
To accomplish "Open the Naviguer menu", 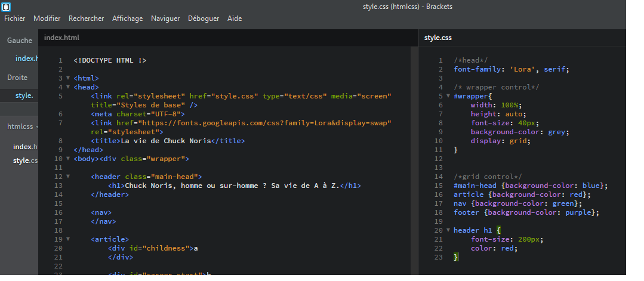I will point(165,18).
